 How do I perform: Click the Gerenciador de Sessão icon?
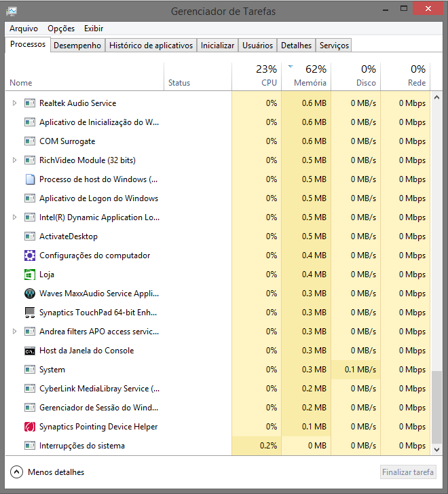tap(30, 408)
